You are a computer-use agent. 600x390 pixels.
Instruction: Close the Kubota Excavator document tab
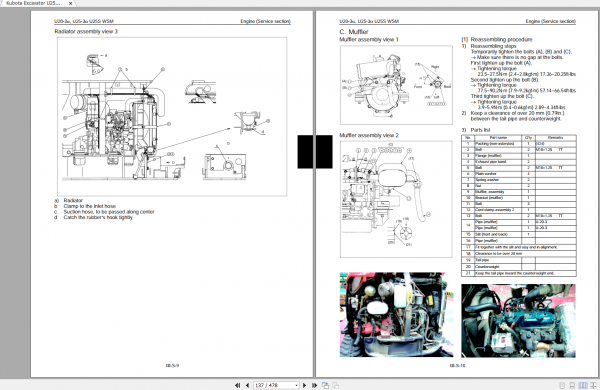click(x=70, y=3)
